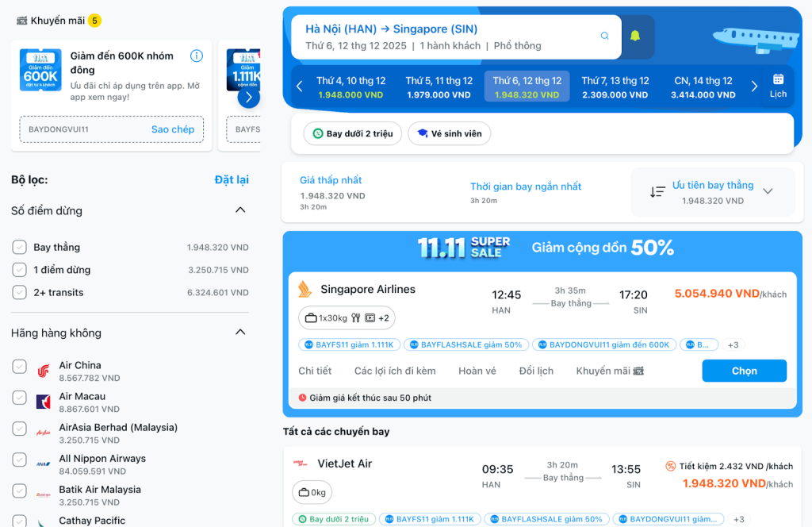Go to next promo card arrow
This screenshot has width=812, height=527.
(x=248, y=97)
